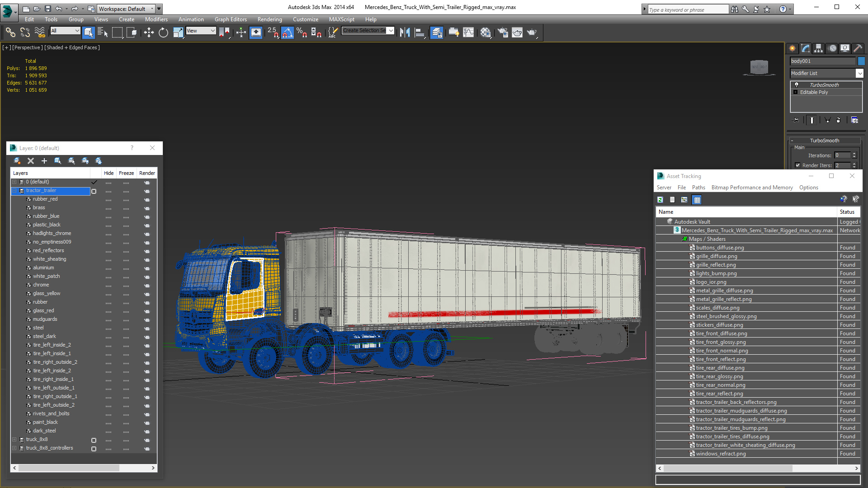This screenshot has width=868, height=488.
Task: Open the Align tool
Action: (420, 32)
